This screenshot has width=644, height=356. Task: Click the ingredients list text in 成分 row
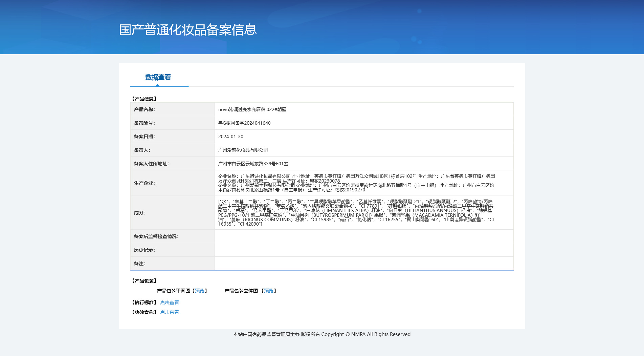[x=356, y=213]
